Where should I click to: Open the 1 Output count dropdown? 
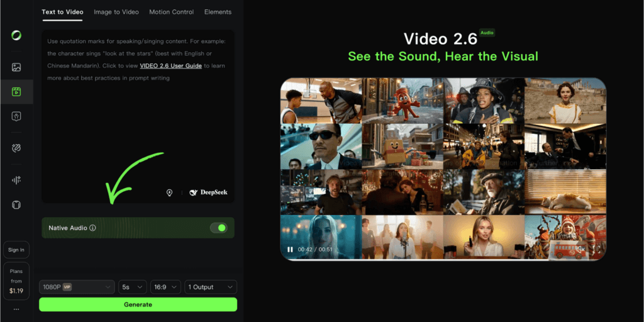(x=211, y=287)
